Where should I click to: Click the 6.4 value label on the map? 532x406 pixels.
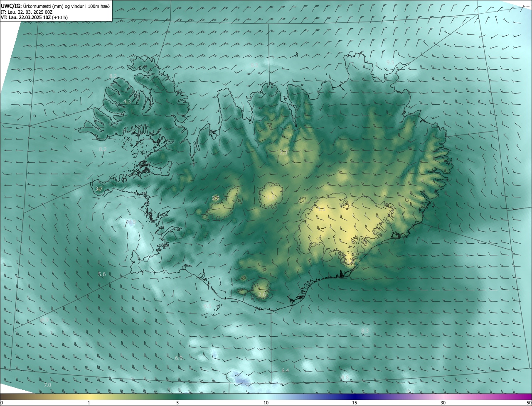(285, 370)
